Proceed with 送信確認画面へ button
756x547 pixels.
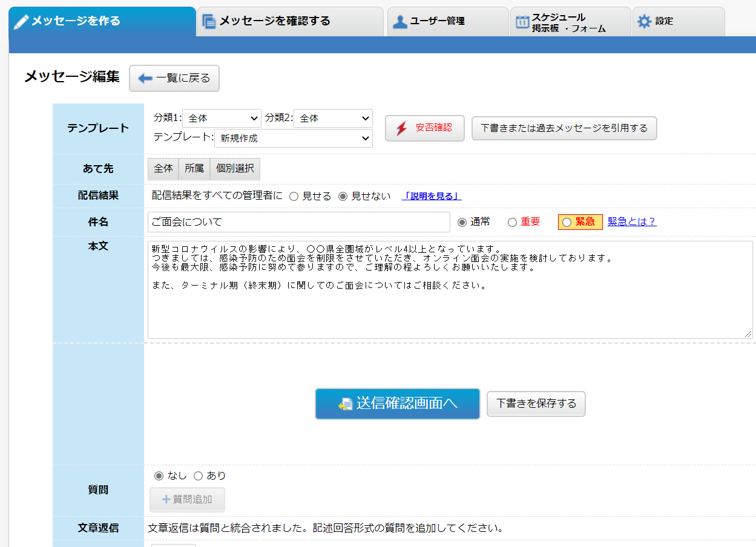(398, 404)
